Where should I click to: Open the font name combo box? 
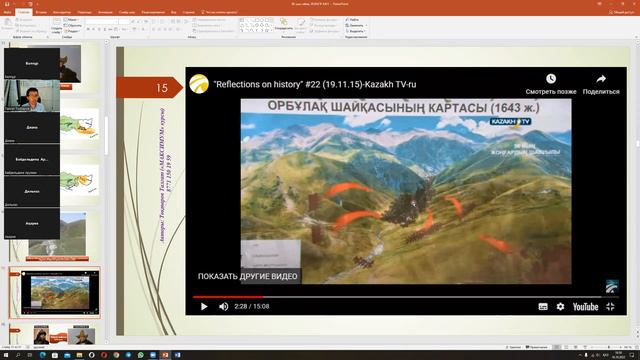[101, 21]
